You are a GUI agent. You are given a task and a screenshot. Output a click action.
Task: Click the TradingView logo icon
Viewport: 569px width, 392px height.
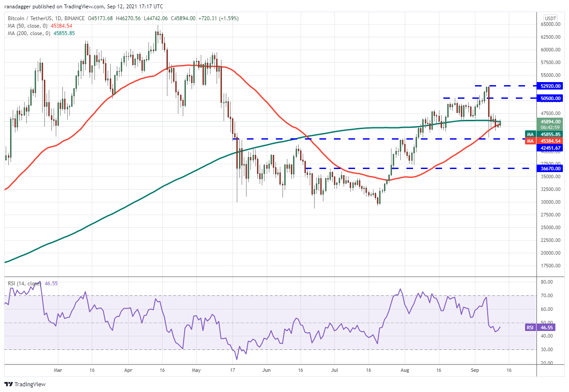click(9, 384)
